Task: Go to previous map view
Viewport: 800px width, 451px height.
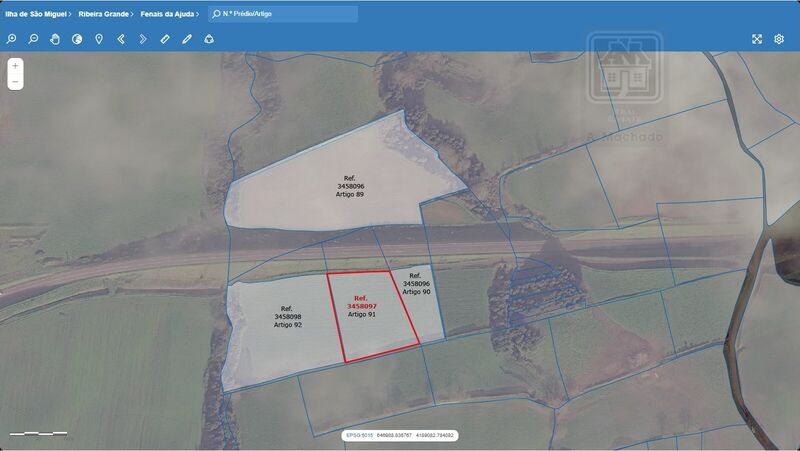Action: [121, 39]
